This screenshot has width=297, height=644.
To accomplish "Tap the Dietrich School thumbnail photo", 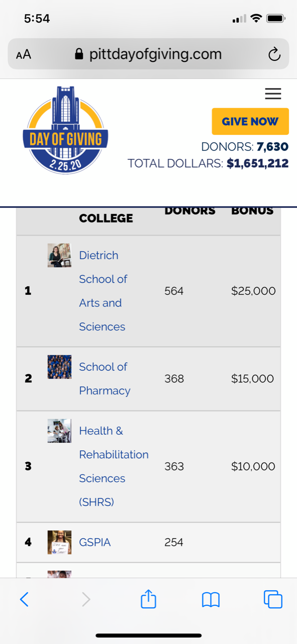I will click(x=59, y=255).
